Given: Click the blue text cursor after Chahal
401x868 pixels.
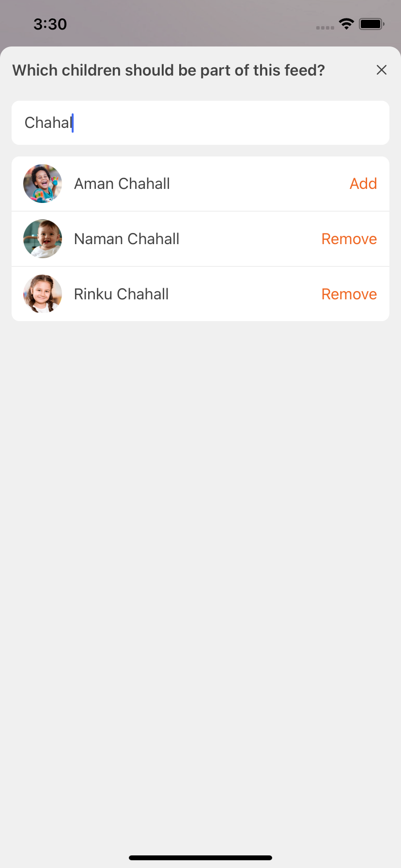Looking at the screenshot, I should coord(73,123).
